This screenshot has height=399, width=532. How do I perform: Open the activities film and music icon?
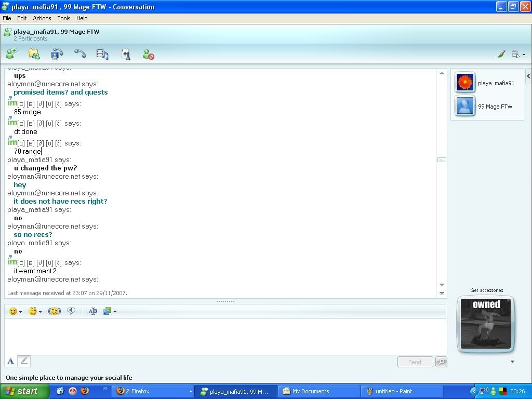pos(102,54)
